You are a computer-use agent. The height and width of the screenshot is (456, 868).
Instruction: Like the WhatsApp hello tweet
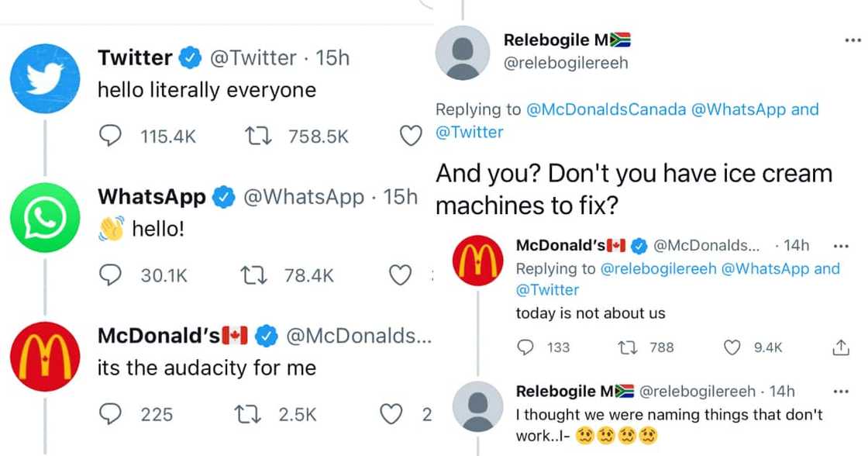click(399, 275)
